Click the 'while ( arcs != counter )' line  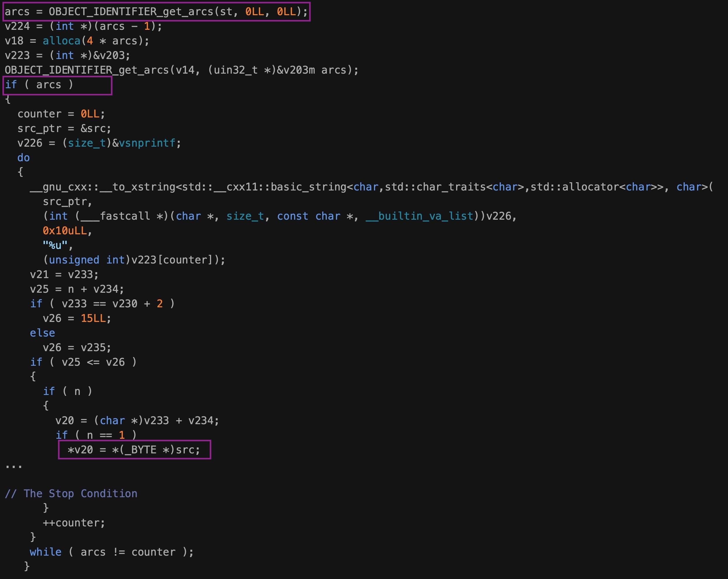111,552
